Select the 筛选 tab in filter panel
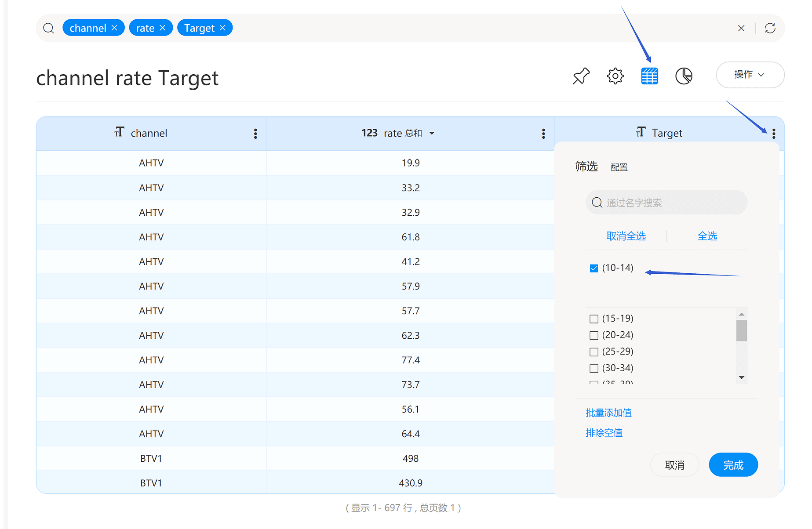812x529 pixels. (586, 167)
